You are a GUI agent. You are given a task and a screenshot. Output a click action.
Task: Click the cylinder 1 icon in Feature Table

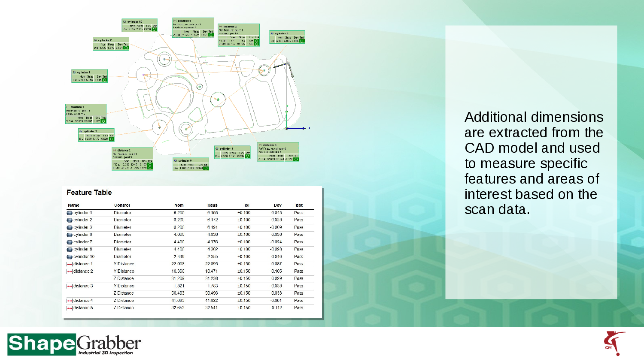70,213
